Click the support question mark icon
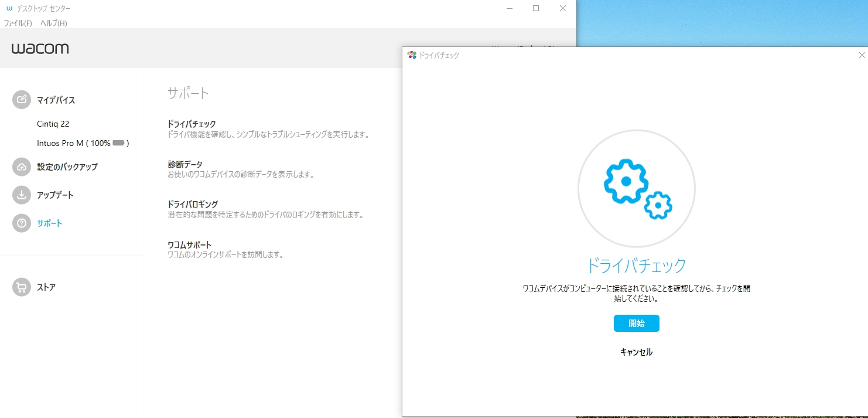868x418 pixels. click(x=21, y=223)
